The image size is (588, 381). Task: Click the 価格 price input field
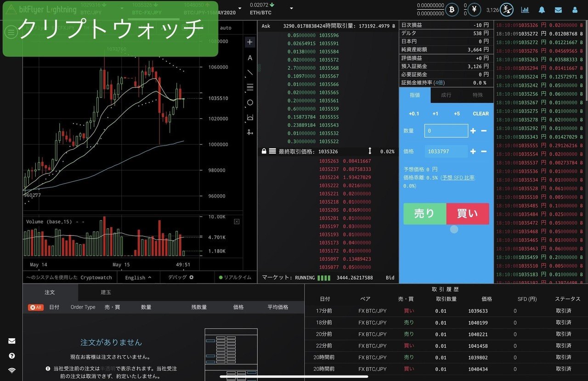[446, 151]
